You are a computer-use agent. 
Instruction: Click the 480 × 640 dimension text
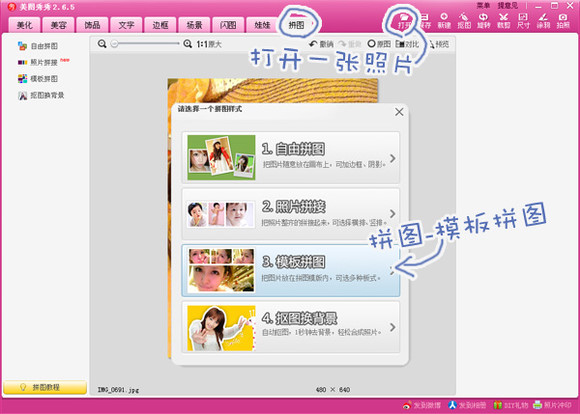pyautogui.click(x=333, y=390)
